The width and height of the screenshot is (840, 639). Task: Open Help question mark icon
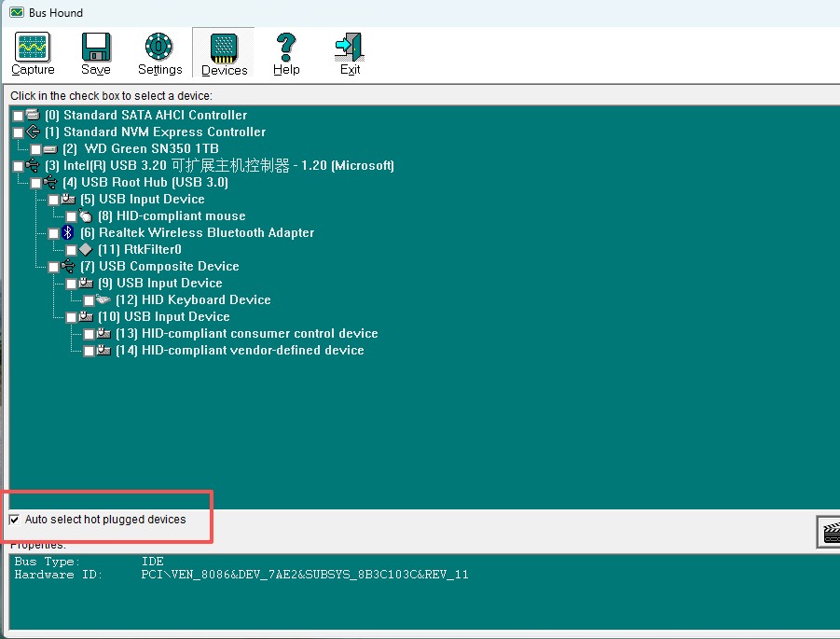pos(286,54)
